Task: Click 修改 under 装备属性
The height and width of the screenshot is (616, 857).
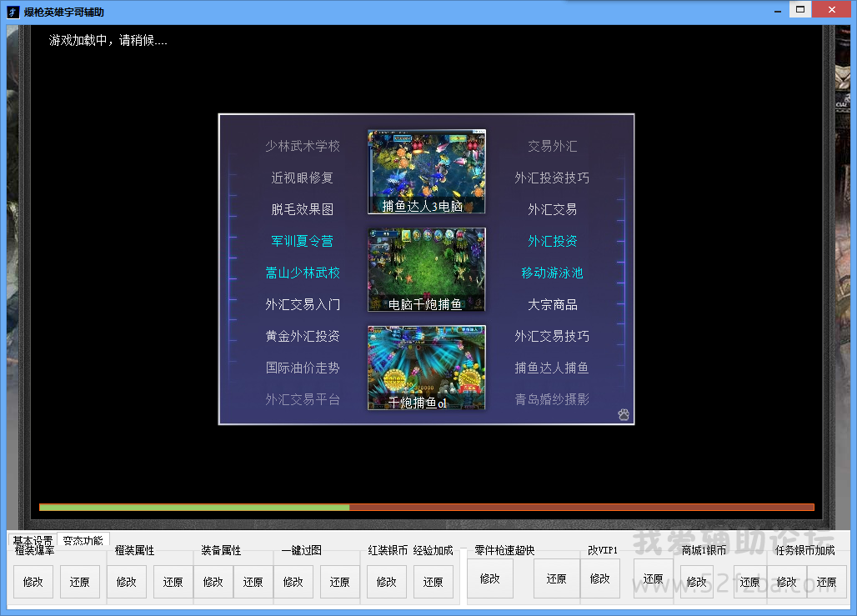Action: point(213,582)
